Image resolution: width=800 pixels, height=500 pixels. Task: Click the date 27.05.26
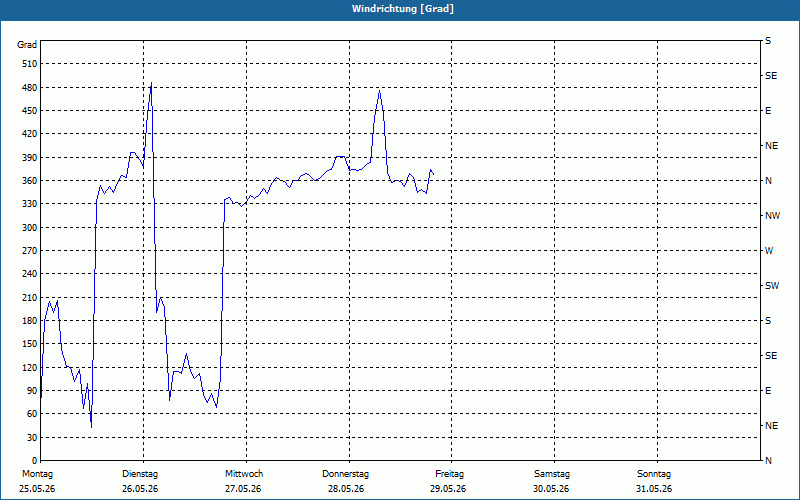click(243, 489)
